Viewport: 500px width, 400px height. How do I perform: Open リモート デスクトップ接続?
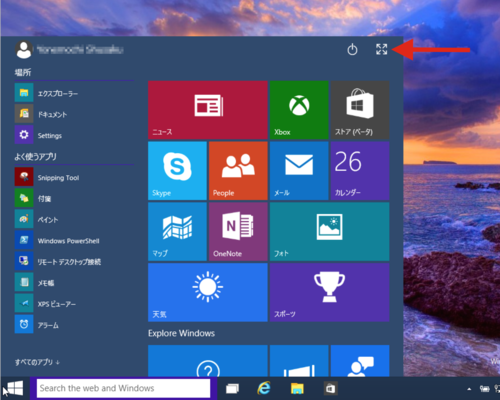pos(74,261)
